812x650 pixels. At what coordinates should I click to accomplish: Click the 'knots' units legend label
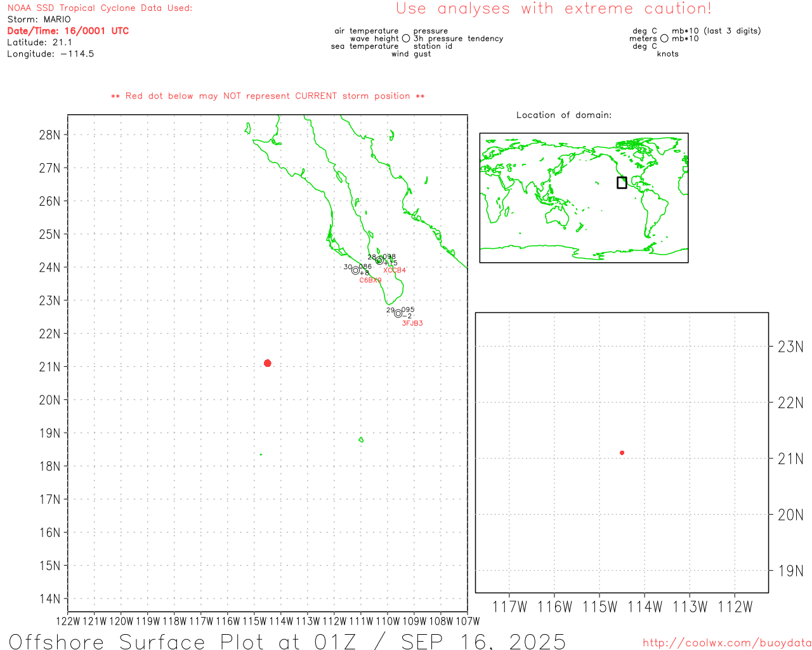tap(668, 54)
